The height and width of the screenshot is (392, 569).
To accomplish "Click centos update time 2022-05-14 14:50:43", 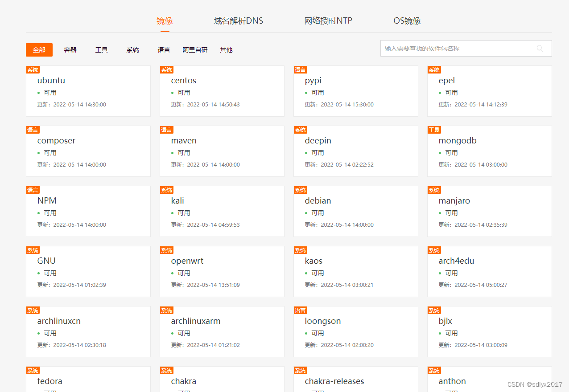I will coord(214,105).
